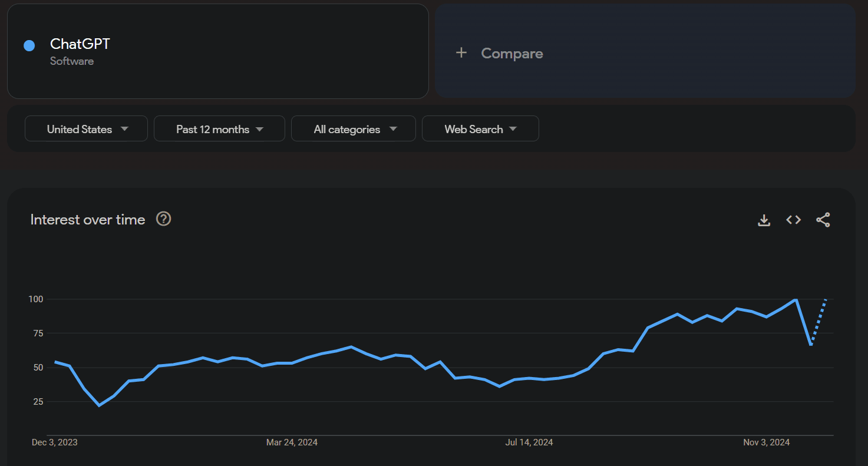Screen dimensions: 868x466
Task: Click the Mar 24, 2024 axis label
Action: tap(292, 442)
